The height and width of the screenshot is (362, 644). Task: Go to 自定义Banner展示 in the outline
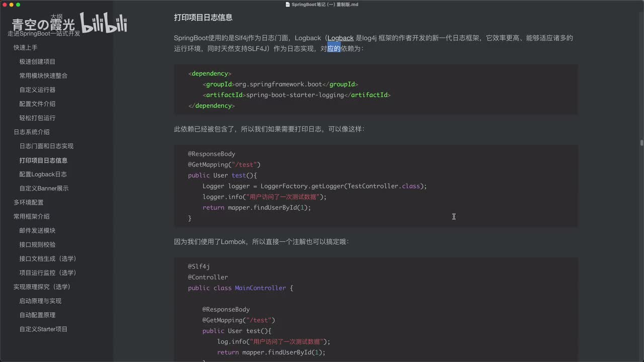[44, 188]
